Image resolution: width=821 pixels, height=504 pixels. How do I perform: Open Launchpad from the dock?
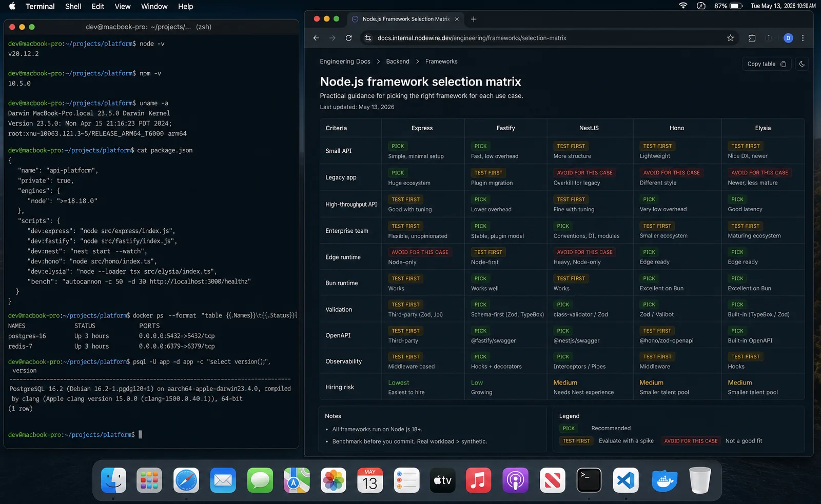[x=149, y=480]
